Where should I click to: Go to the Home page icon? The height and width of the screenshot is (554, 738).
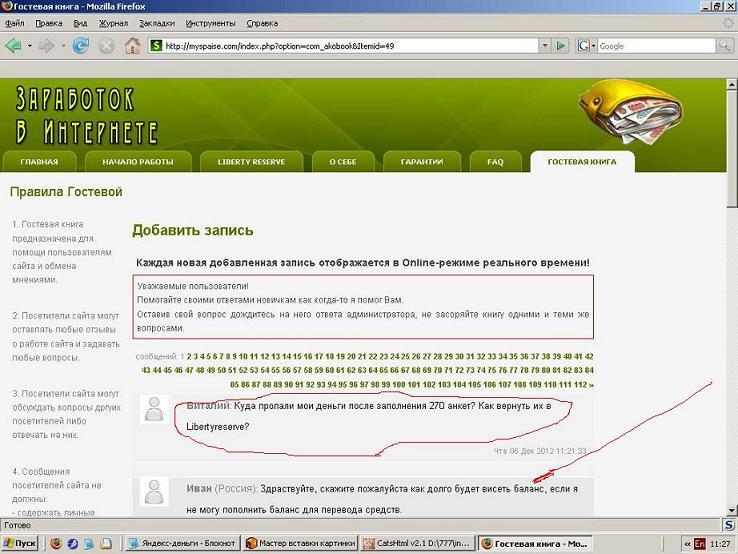133,45
